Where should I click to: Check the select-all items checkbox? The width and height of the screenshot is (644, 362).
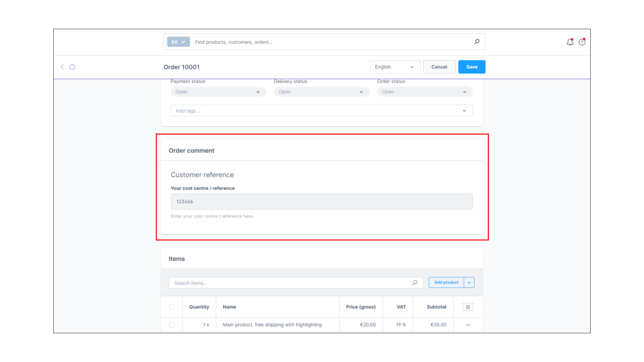click(171, 307)
